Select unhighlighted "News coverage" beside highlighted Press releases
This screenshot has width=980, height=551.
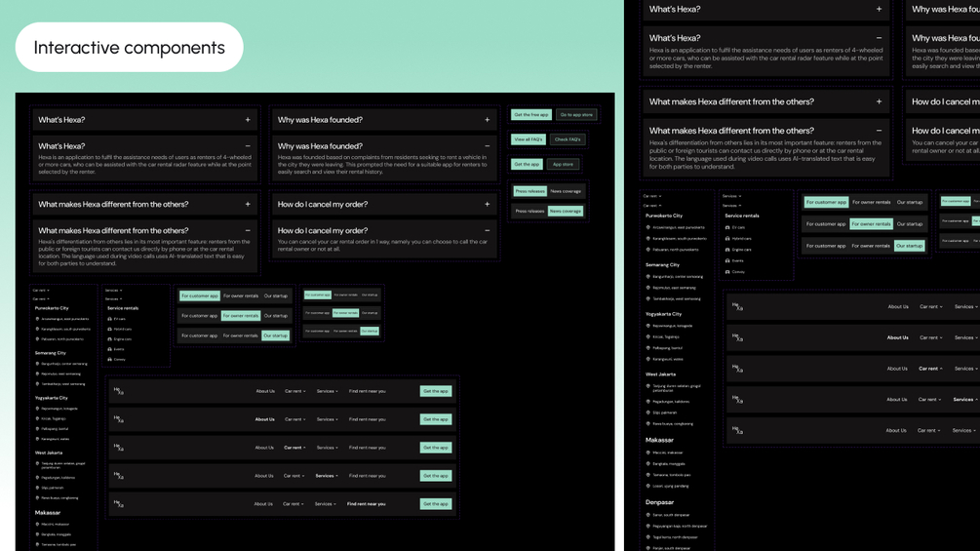(x=566, y=191)
